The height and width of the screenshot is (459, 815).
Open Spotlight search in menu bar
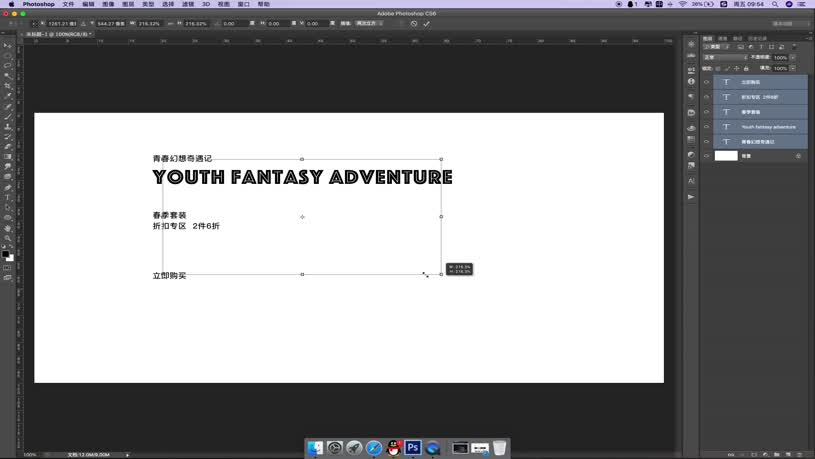[x=775, y=4]
